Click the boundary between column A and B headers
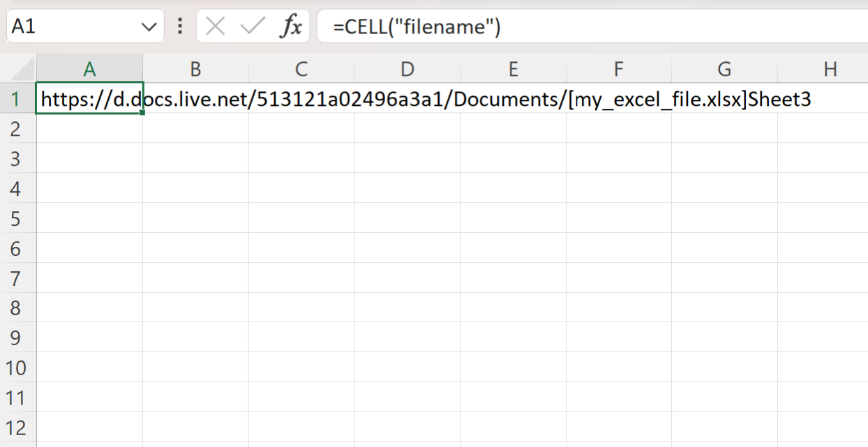 click(142, 68)
